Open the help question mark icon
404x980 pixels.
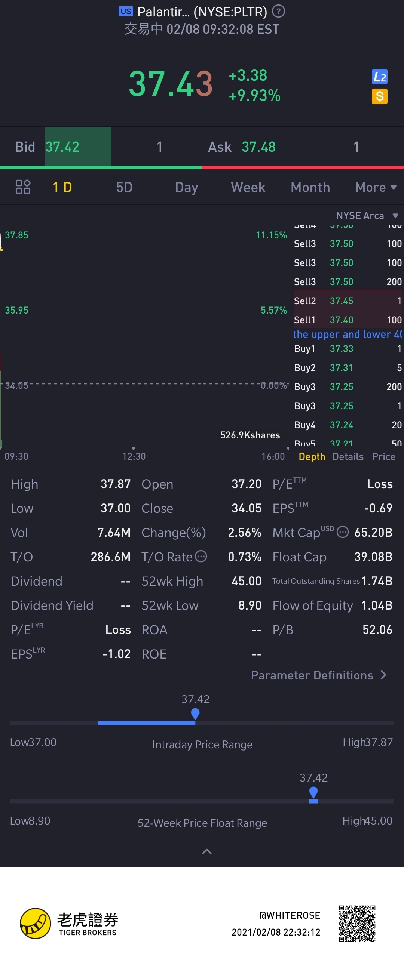278,12
